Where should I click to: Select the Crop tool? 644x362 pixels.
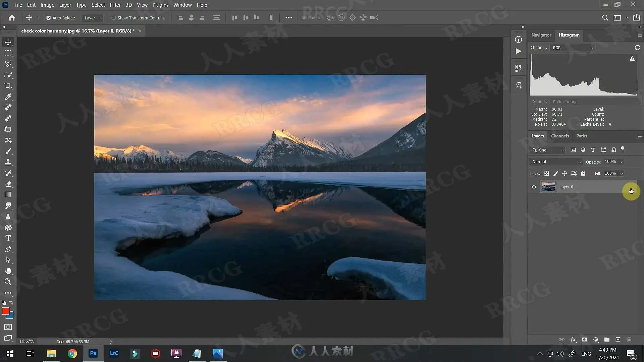tap(8, 86)
